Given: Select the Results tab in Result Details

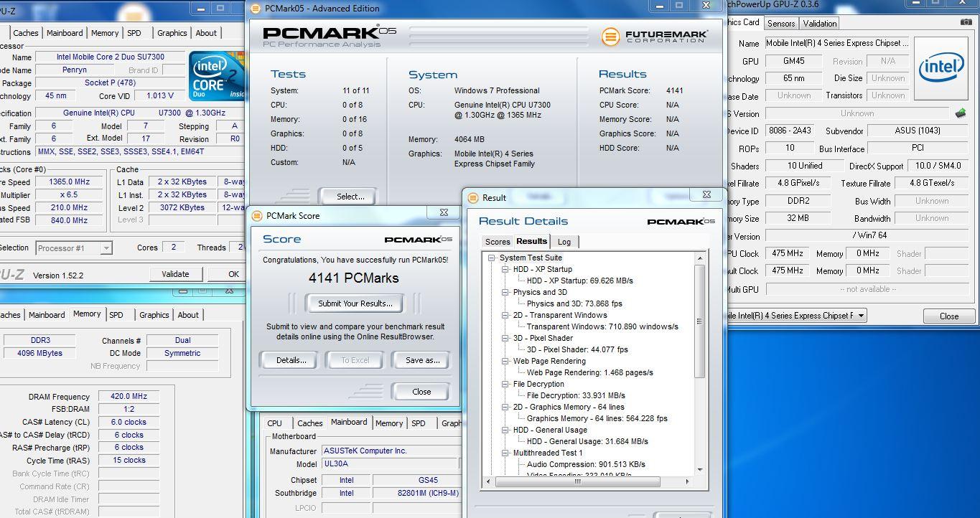Looking at the screenshot, I should tap(531, 241).
